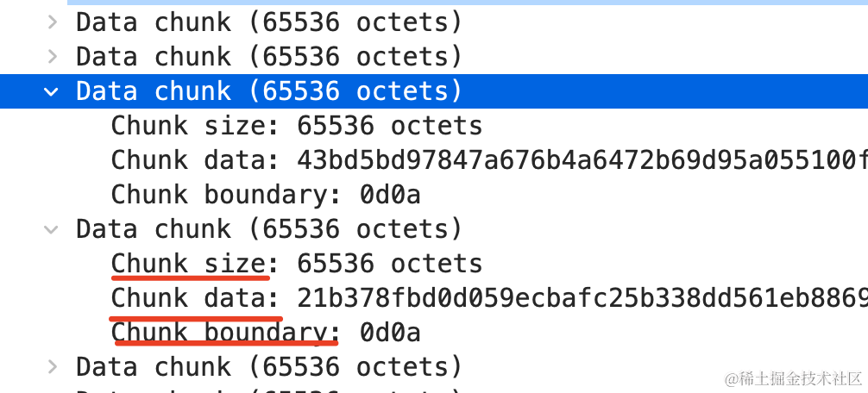This screenshot has width=868, height=393.
Task: Click the hex value starting with 21b378fbd0d0
Action: [x=582, y=297]
